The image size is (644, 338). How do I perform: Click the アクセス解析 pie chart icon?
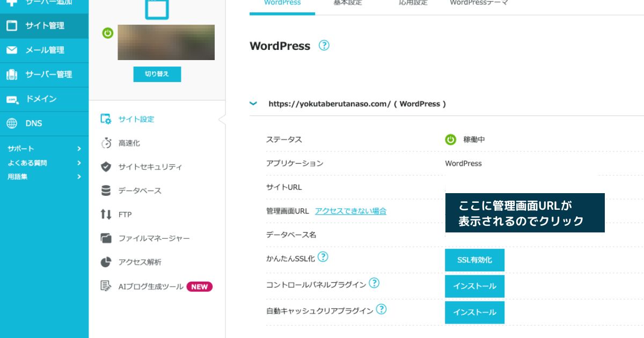106,262
